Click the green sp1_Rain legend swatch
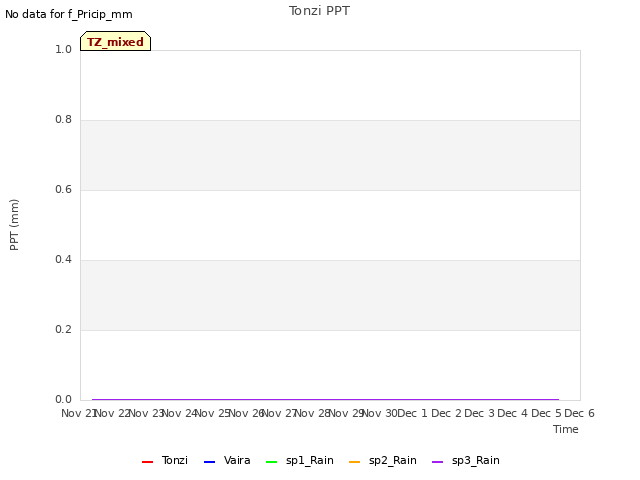The height and width of the screenshot is (480, 640). click(271, 462)
